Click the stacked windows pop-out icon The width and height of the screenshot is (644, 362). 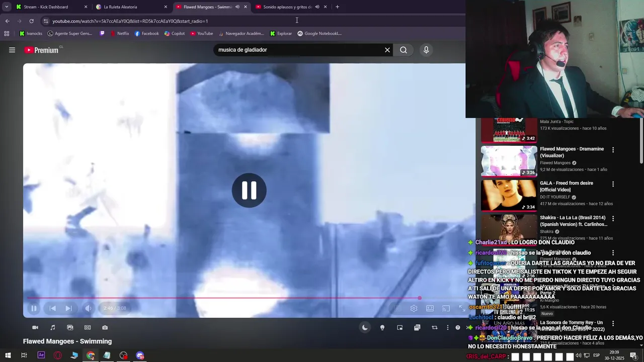pos(417,327)
